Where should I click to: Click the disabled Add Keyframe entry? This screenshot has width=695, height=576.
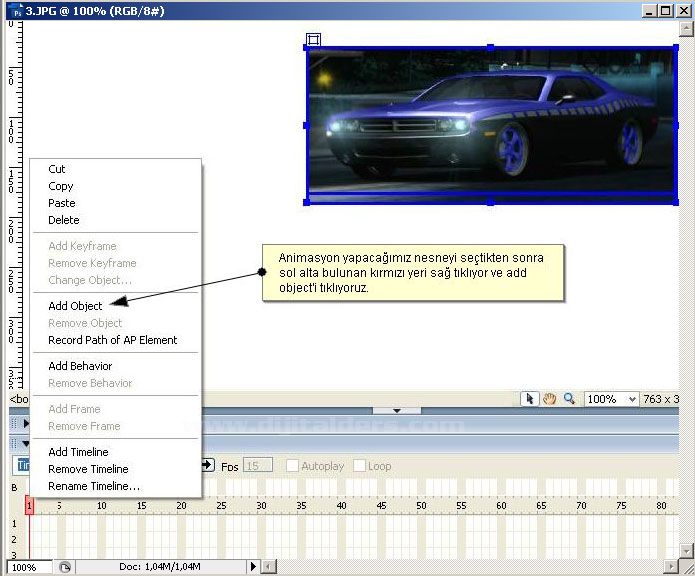(82, 246)
